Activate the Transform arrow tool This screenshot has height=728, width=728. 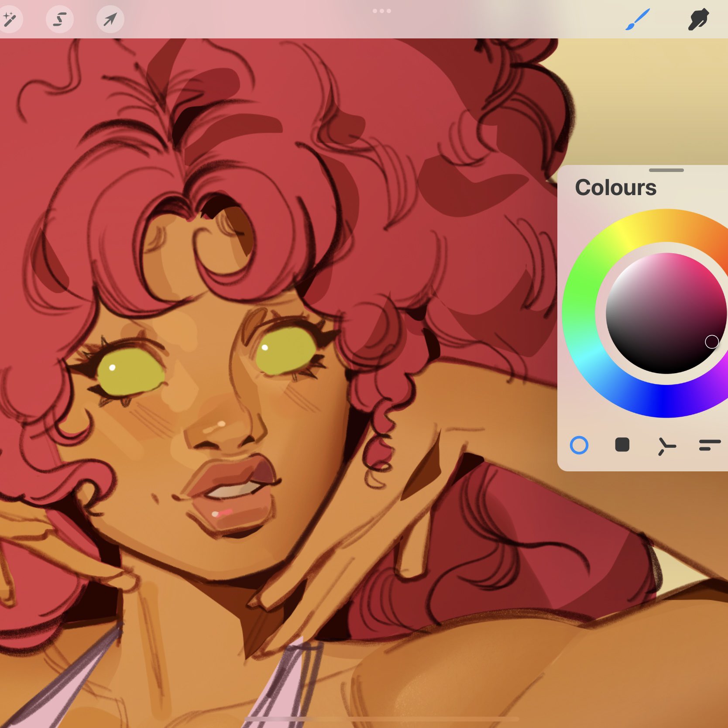(x=110, y=19)
